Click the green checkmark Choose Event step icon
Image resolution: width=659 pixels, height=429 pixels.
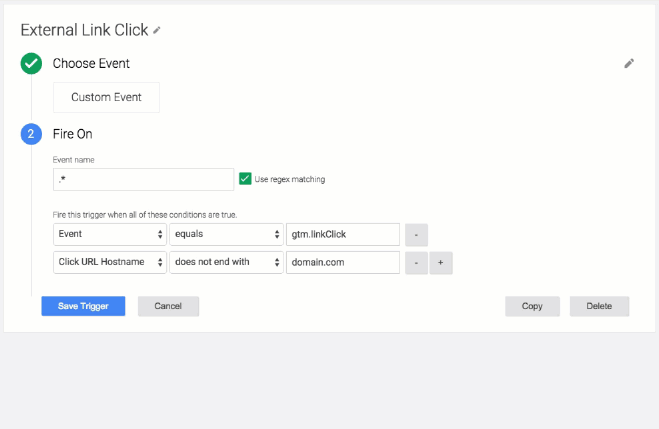31,63
